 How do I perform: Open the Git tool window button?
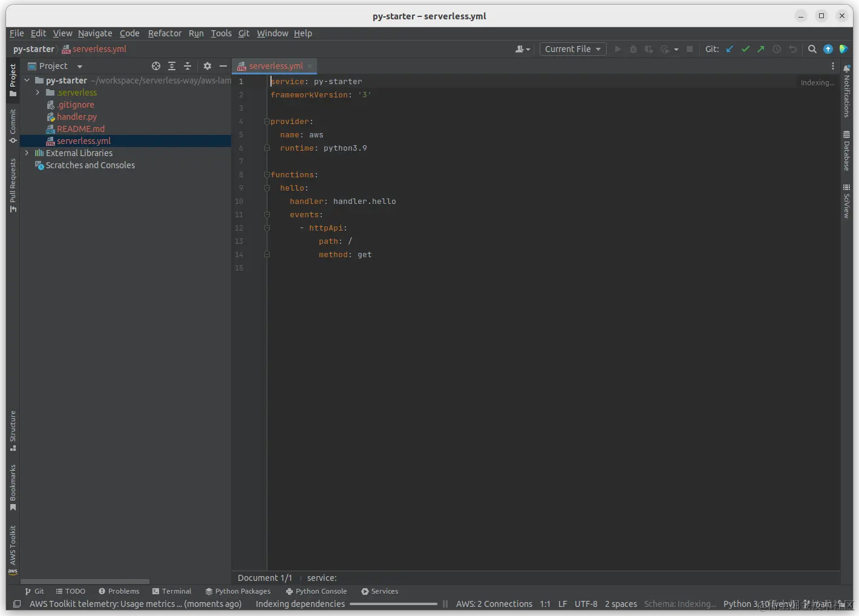click(34, 591)
